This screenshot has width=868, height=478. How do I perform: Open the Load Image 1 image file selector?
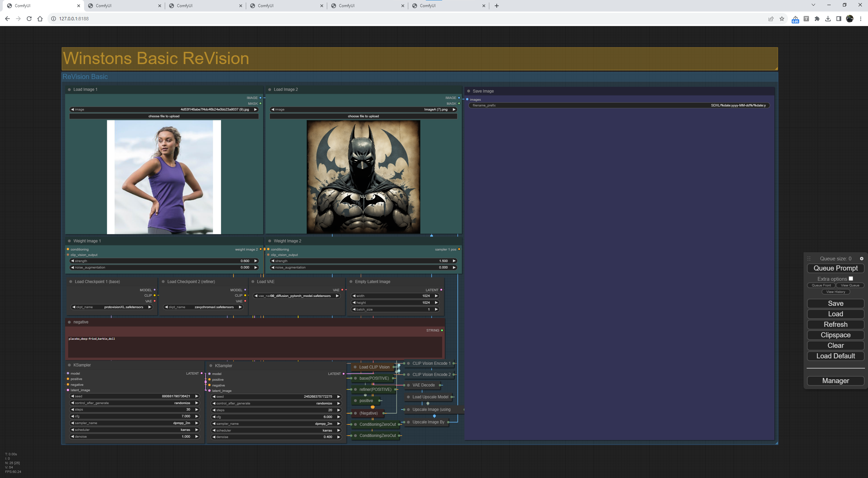[164, 109]
